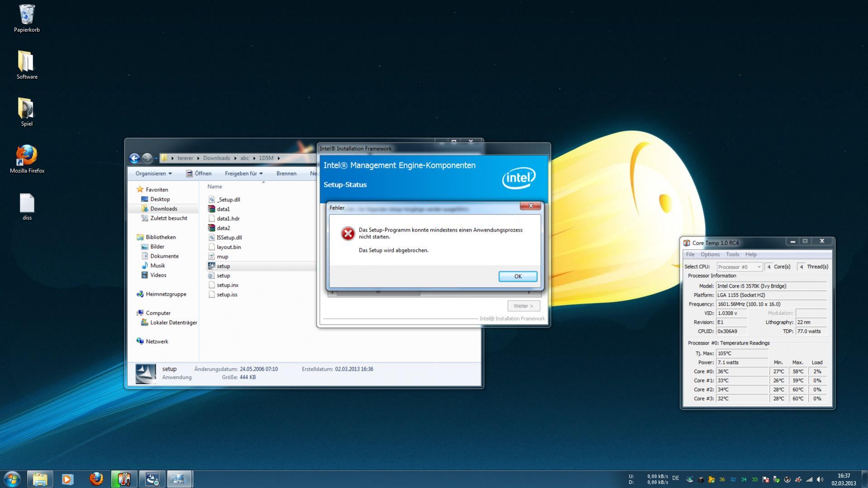Select the ISSetup.dll file

[x=229, y=237]
